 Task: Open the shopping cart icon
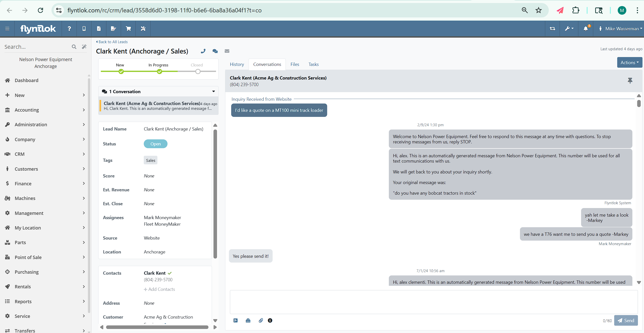pos(128,29)
